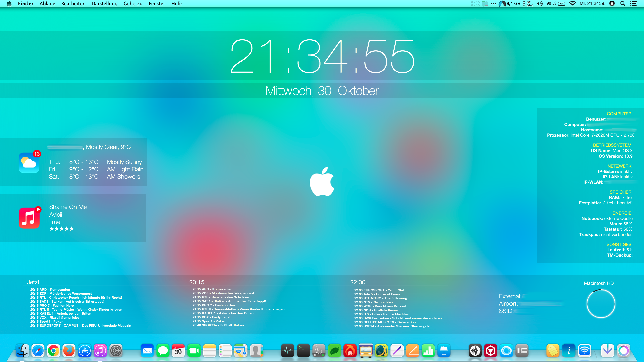The width and height of the screenshot is (644, 362).
Task: Open the Apple menu
Action: pyautogui.click(x=9, y=4)
